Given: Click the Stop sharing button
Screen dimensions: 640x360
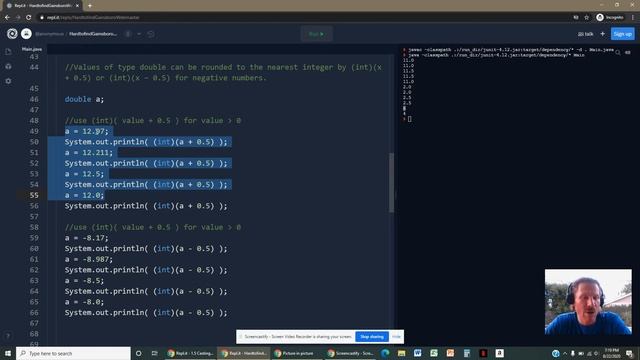Looking at the screenshot, I should click(x=372, y=337).
